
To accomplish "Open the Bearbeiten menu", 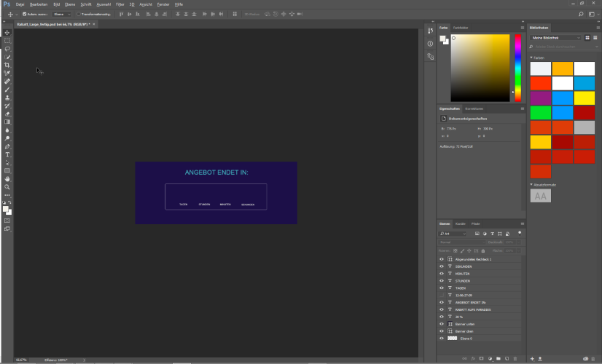I will [39, 4].
